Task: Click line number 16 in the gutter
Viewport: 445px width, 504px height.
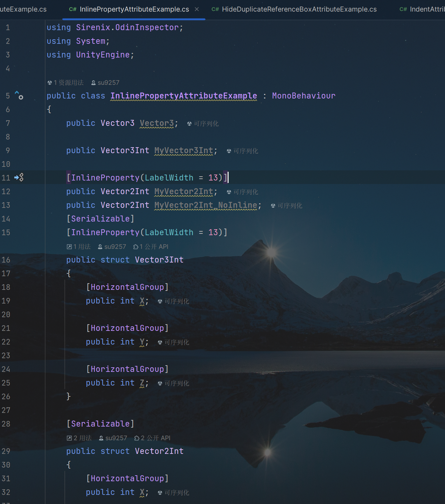Action: point(6,260)
